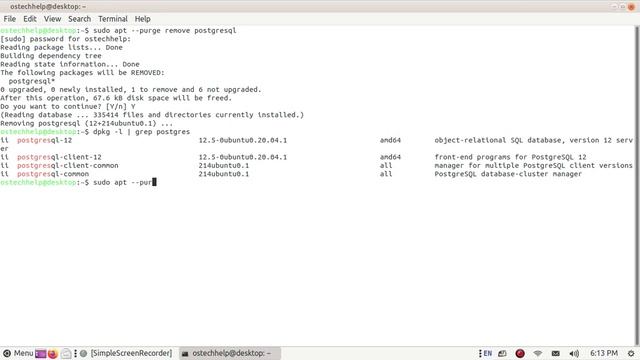Open the Wi-Fi network tray icon
640x360 pixels.
538,353
